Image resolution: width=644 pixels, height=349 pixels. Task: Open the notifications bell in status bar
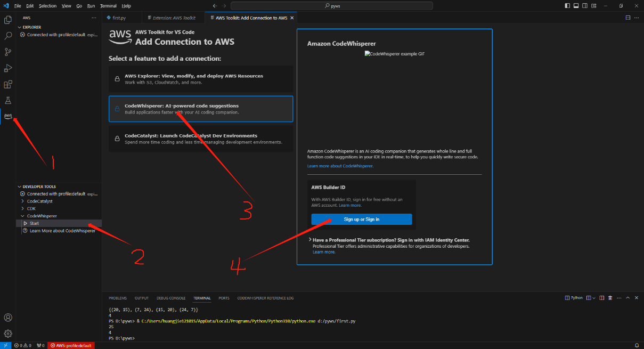click(x=637, y=345)
